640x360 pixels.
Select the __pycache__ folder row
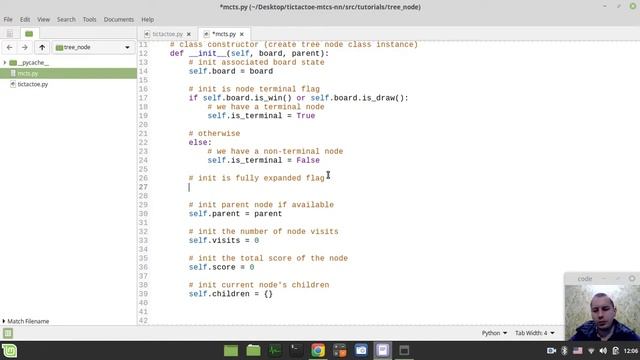coord(68,62)
